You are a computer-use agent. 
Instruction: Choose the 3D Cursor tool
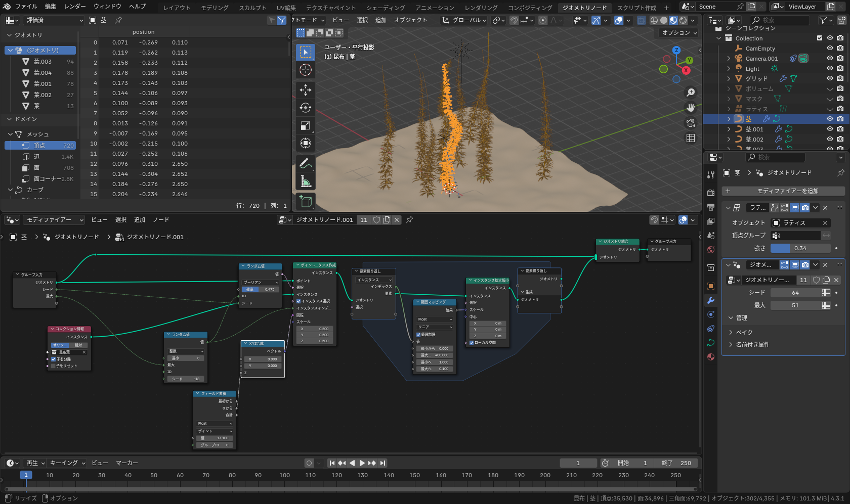[x=305, y=70]
